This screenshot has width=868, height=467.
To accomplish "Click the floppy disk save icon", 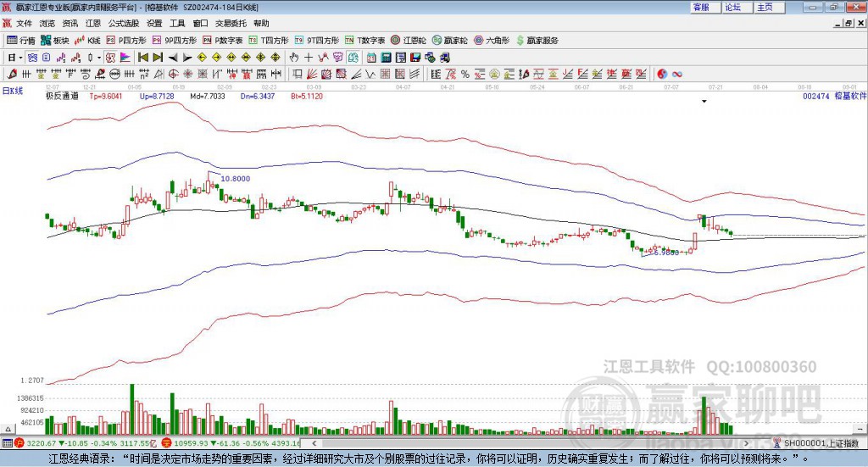I will [x=415, y=58].
